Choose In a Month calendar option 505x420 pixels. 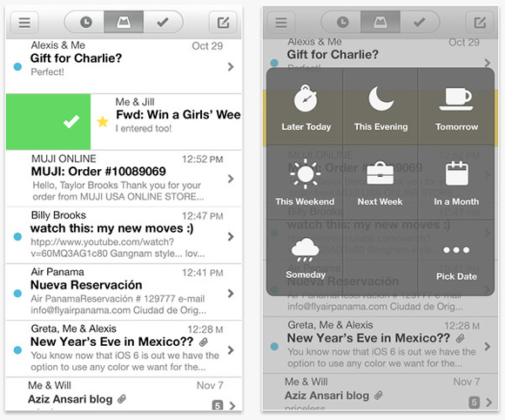click(x=456, y=182)
